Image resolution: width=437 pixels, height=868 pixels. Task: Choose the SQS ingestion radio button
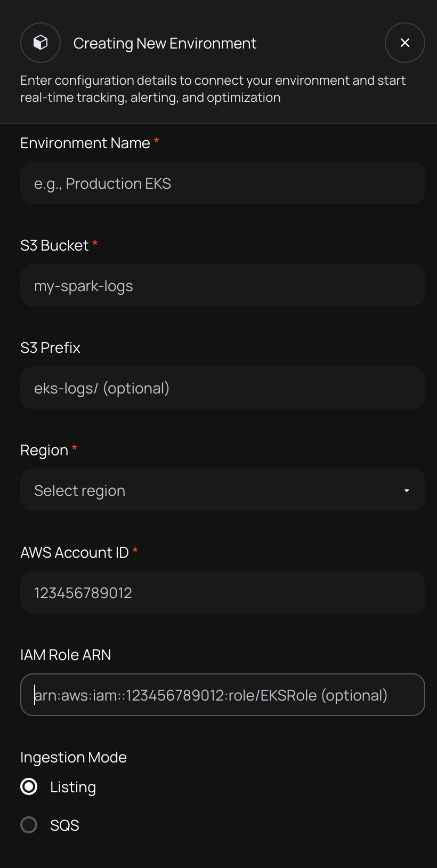point(29,825)
